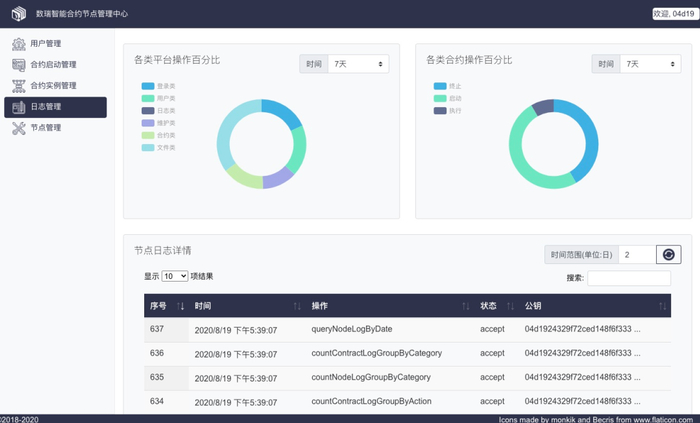Click the 日志管理 sidebar icon
700x423 pixels.
(19, 107)
